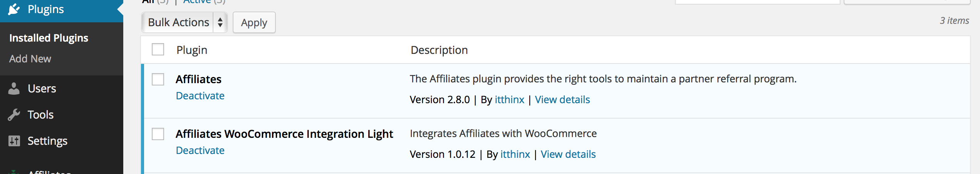Check the Affiliates plugin checkbox
This screenshot has width=980, height=174.
click(x=158, y=79)
